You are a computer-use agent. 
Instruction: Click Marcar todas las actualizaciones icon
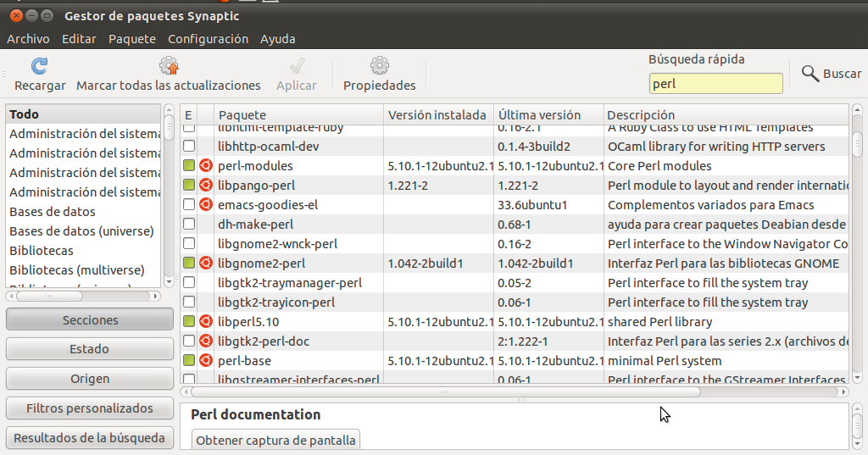pyautogui.click(x=169, y=66)
